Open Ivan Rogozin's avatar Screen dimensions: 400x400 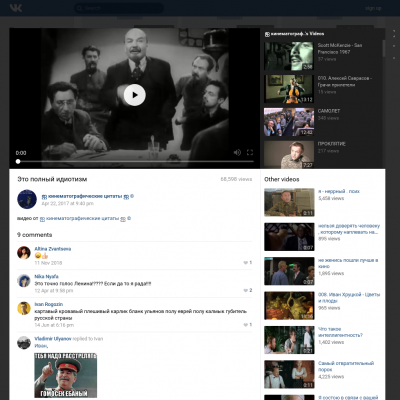click(24, 308)
